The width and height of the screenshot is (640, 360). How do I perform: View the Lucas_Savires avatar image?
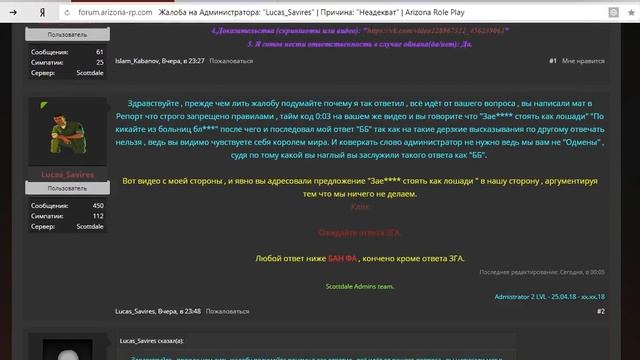(67, 131)
